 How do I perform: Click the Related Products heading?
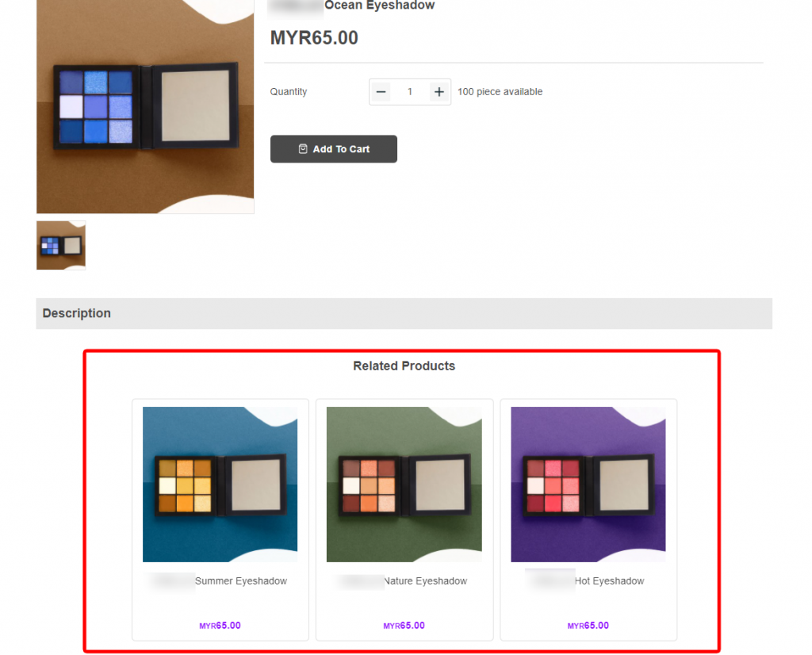404,366
